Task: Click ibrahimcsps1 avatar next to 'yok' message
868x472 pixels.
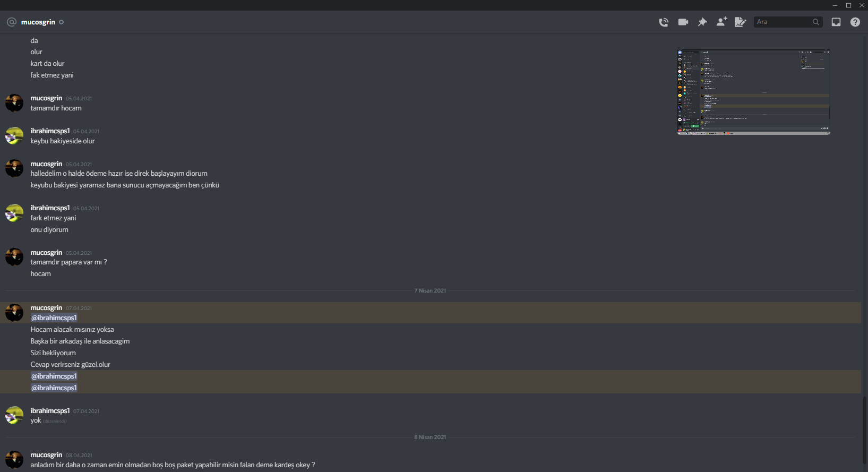Action: 14,415
